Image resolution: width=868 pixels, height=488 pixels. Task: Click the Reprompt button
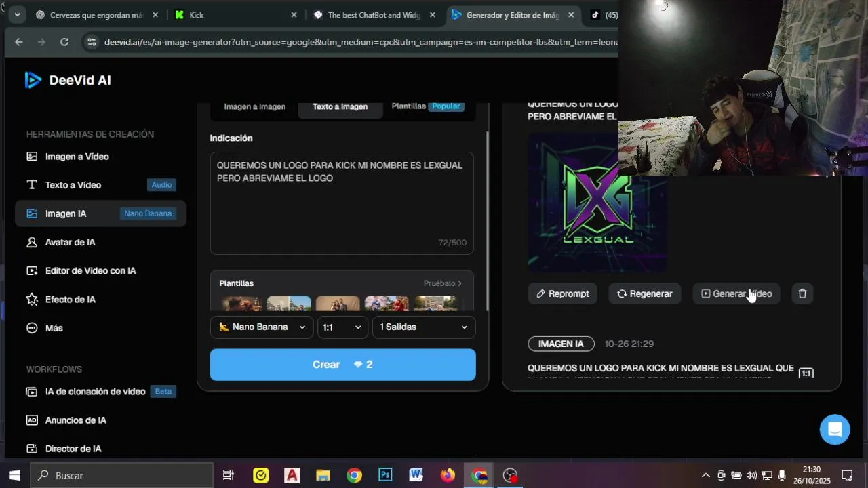pos(562,293)
